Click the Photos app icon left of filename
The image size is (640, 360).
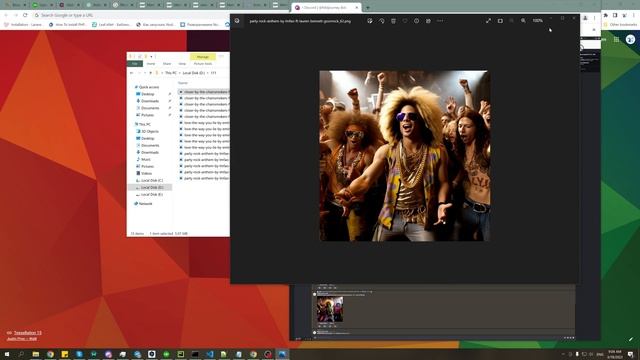point(237,21)
